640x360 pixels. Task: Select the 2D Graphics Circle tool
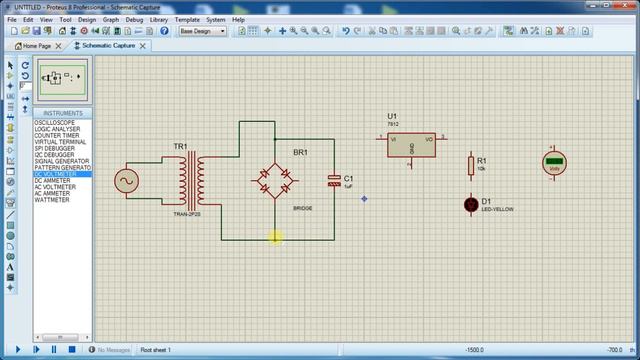10,236
